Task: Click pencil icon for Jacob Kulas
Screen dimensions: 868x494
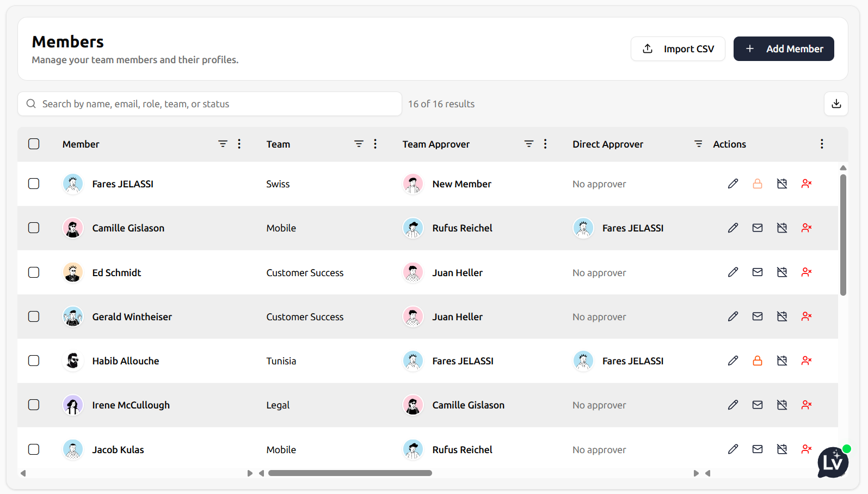Action: point(733,449)
